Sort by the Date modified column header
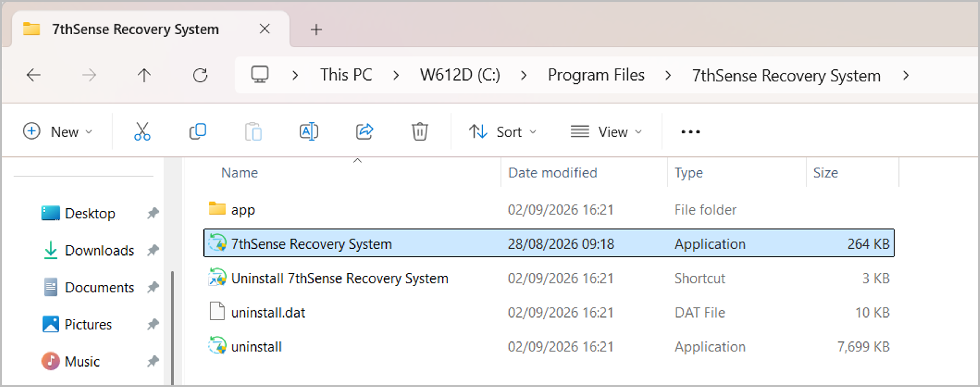Viewport: 980px width, 387px height. point(552,173)
